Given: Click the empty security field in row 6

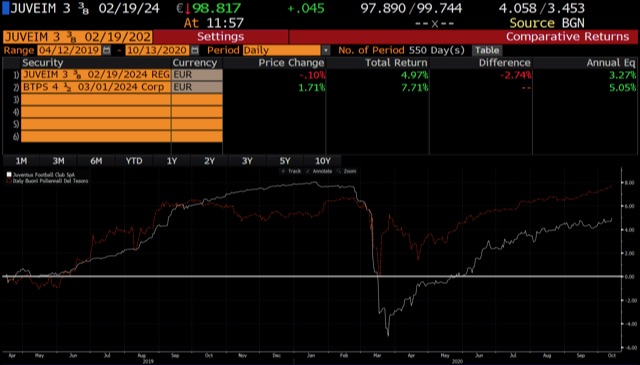Looking at the screenshot, I should [96, 136].
